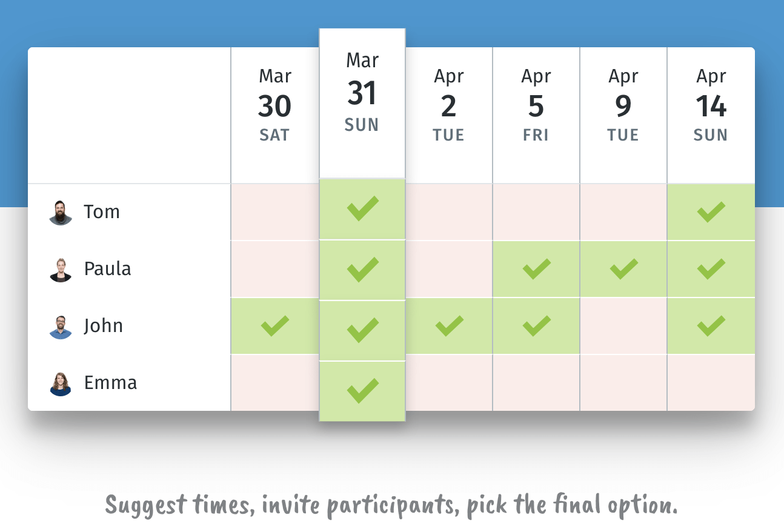Toggle Paula's checkmark for Apr 5

coord(536,268)
